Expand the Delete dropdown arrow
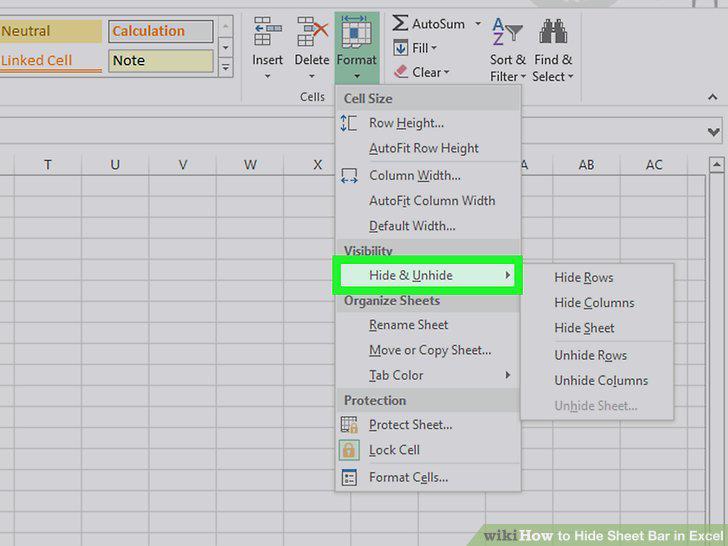 point(312,76)
